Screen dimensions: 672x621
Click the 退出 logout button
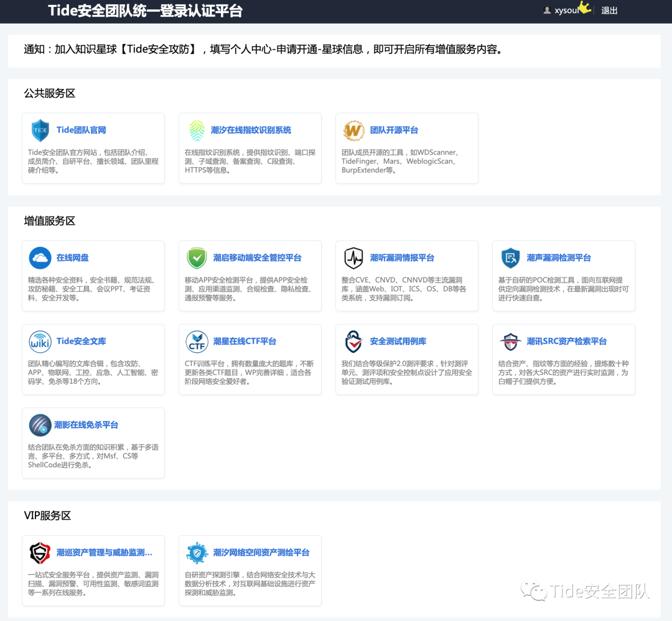click(x=609, y=10)
